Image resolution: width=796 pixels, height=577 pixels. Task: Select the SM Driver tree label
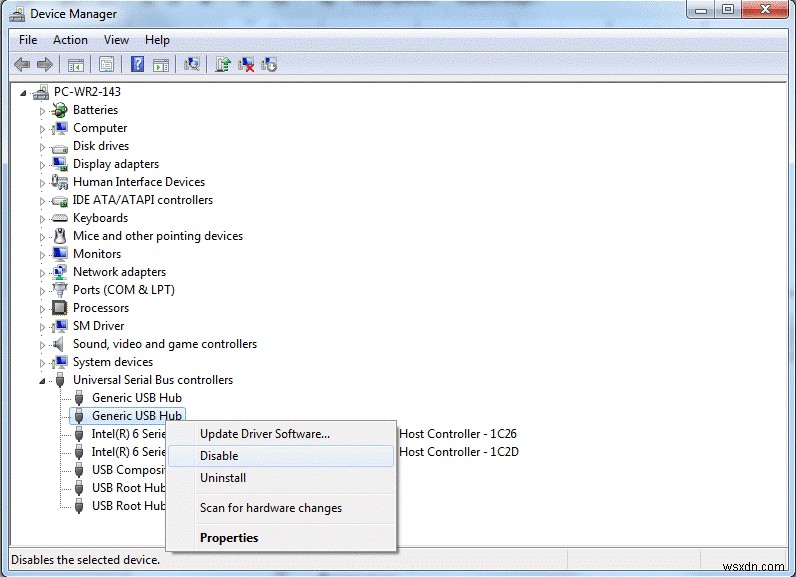click(x=98, y=326)
